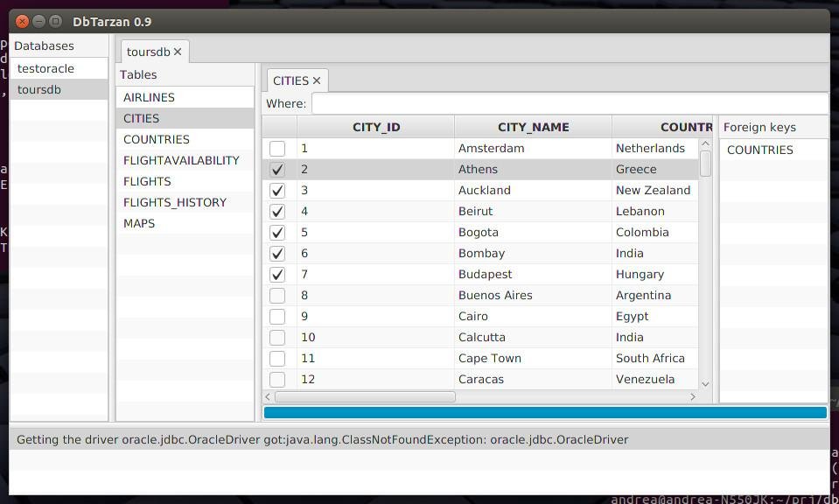Open the AIRLINES table

[185, 97]
